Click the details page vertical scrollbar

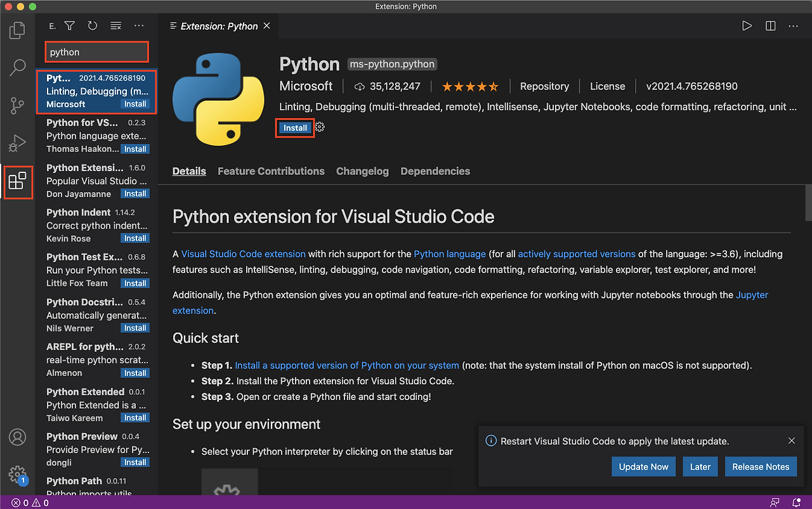808,204
